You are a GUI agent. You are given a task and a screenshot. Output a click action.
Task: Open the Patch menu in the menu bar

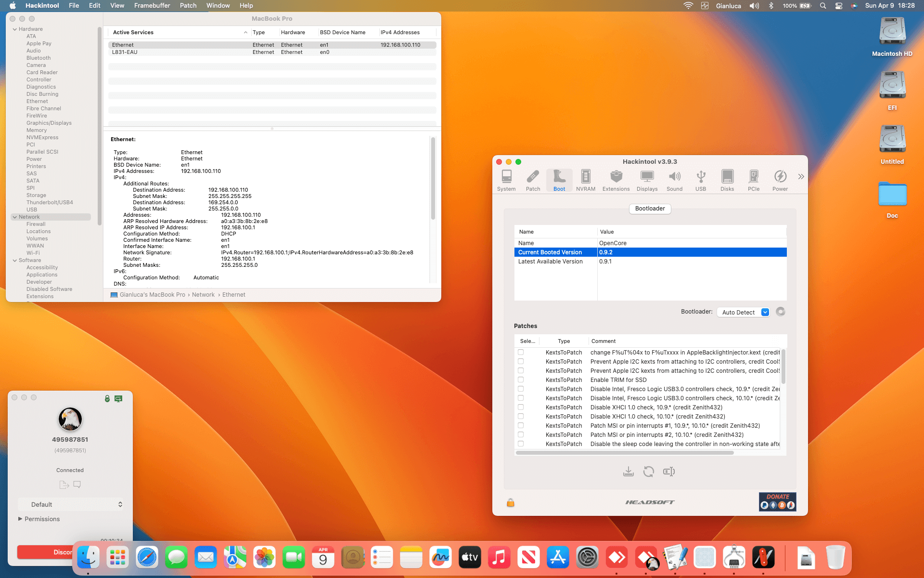[188, 5]
